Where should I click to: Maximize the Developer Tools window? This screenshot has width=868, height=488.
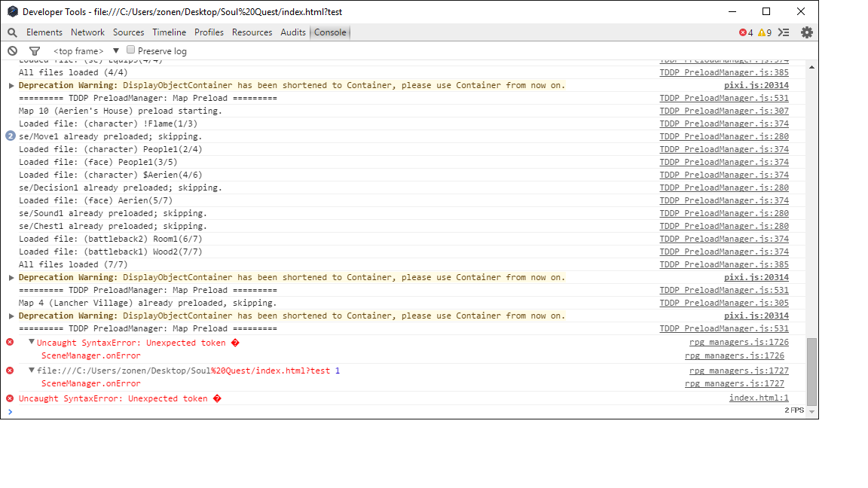[766, 11]
